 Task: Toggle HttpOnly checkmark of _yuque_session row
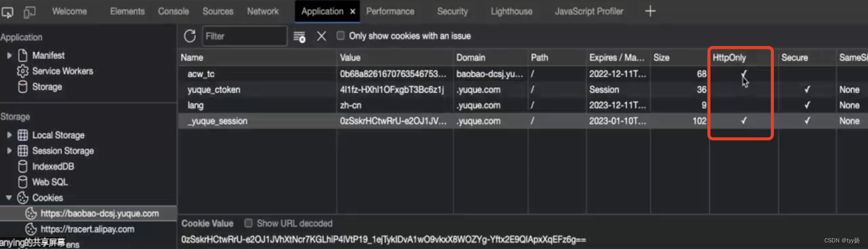pos(743,121)
